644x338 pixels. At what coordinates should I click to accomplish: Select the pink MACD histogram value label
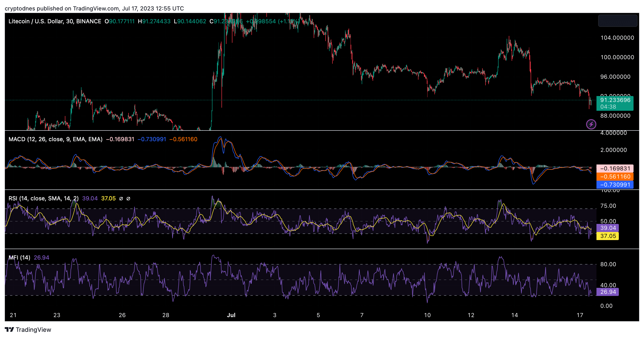(x=615, y=168)
